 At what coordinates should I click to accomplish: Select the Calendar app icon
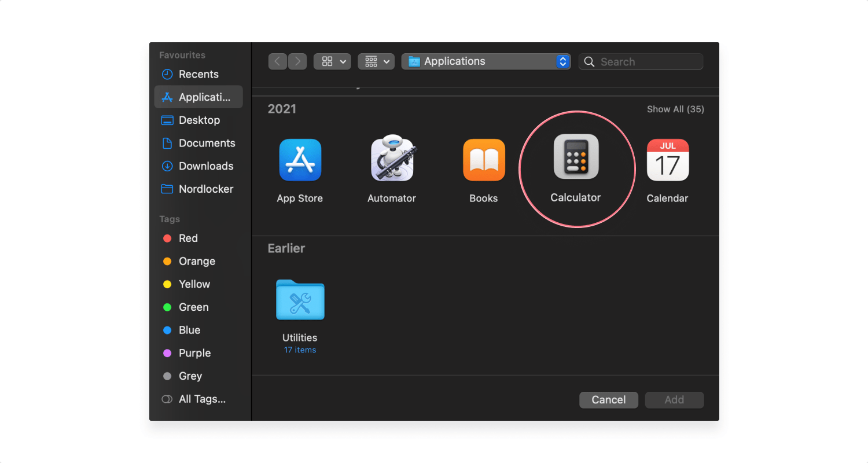[668, 160]
